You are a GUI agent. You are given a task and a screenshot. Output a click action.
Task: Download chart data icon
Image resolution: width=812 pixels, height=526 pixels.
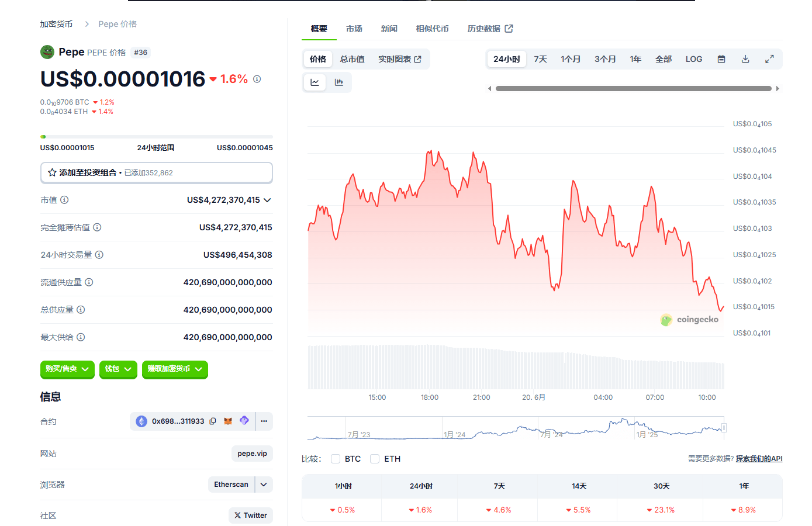coord(745,59)
